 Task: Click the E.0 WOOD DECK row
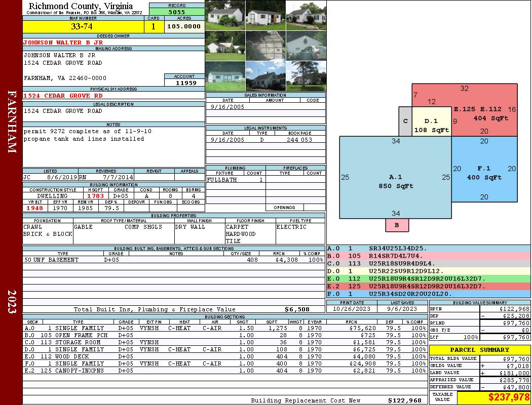coord(225,356)
